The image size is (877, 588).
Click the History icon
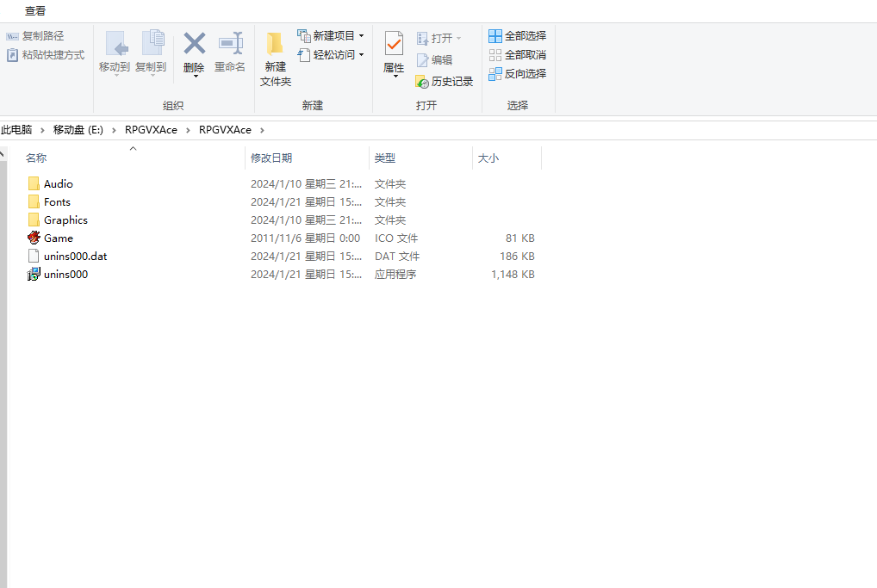point(422,82)
